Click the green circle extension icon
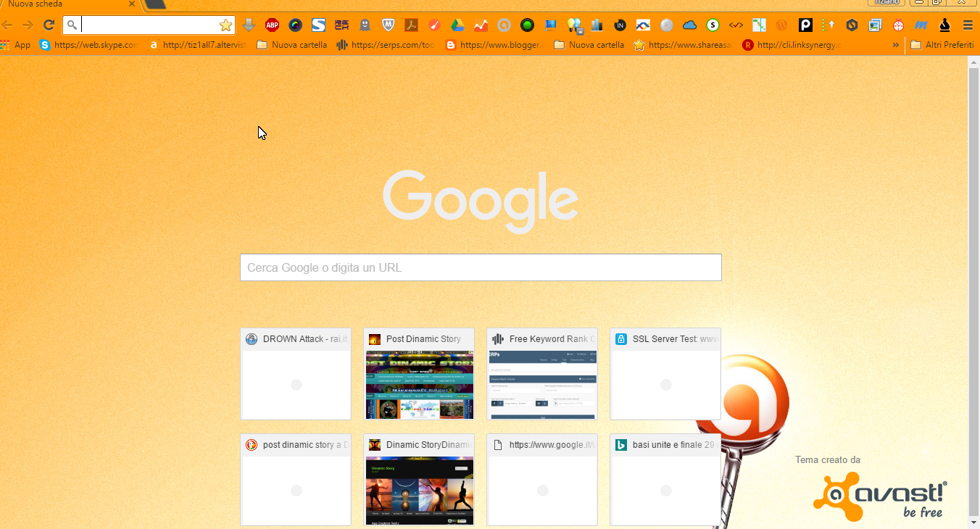This screenshot has height=529, width=980. pos(527,25)
